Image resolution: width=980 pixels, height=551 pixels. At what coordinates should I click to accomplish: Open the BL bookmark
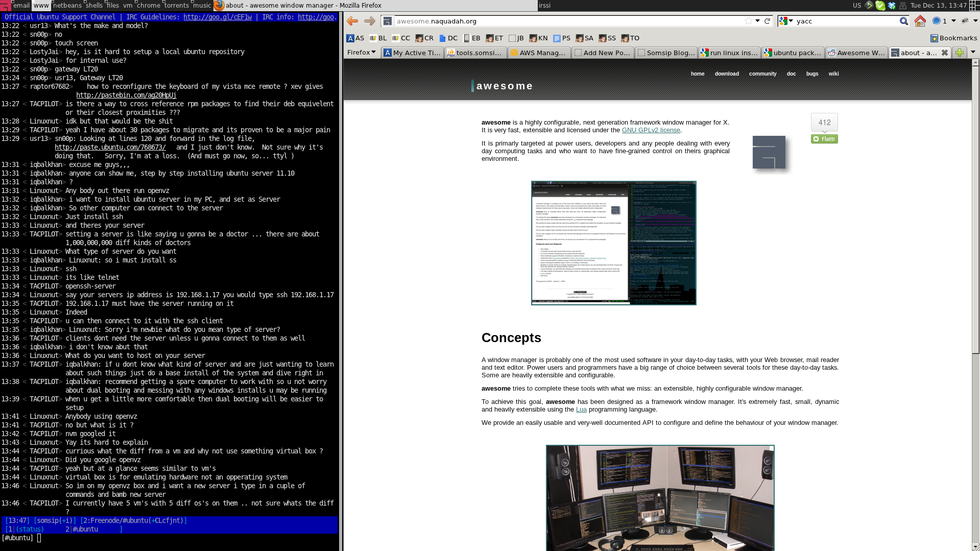pyautogui.click(x=378, y=38)
